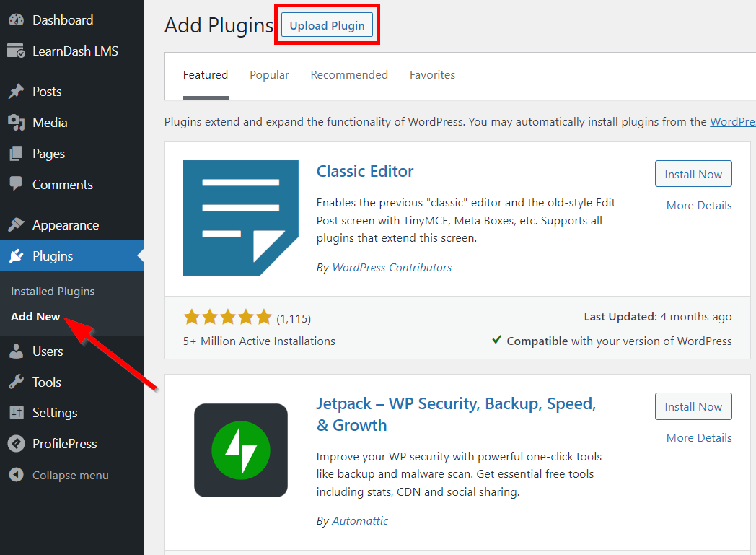This screenshot has width=756, height=555.
Task: Click the Posts pushpin icon
Action: [x=16, y=91]
